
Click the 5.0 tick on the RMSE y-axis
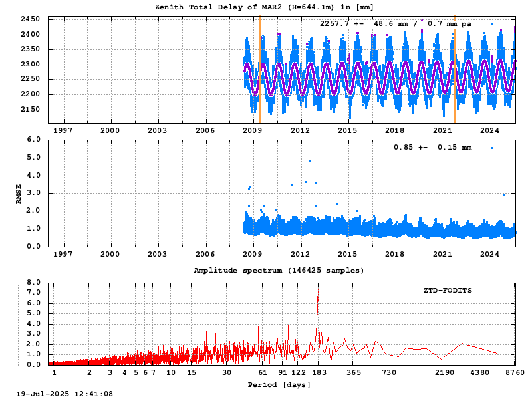point(34,158)
